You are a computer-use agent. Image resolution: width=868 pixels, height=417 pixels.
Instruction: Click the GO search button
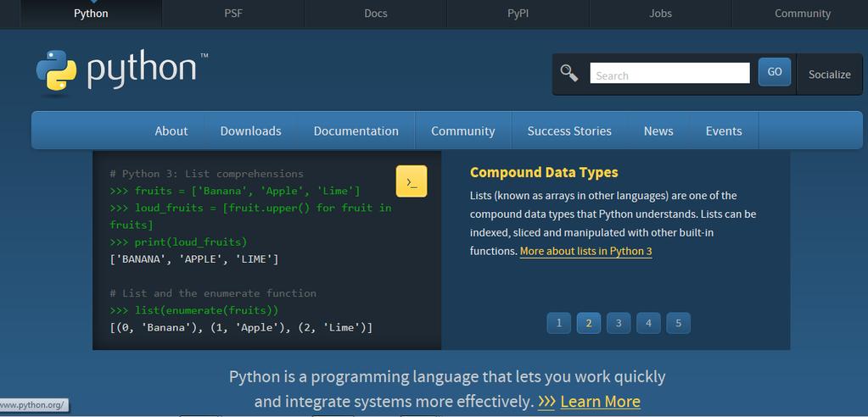pyautogui.click(x=775, y=72)
